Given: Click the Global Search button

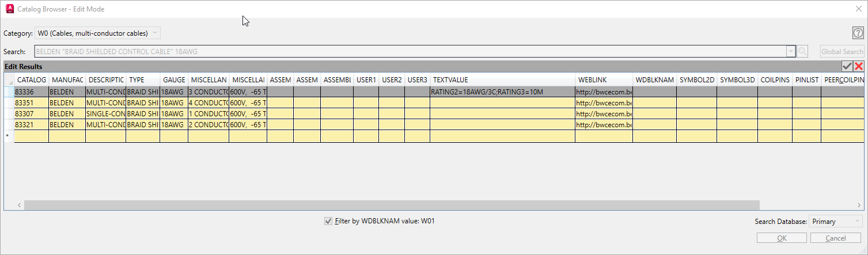Looking at the screenshot, I should [x=842, y=52].
